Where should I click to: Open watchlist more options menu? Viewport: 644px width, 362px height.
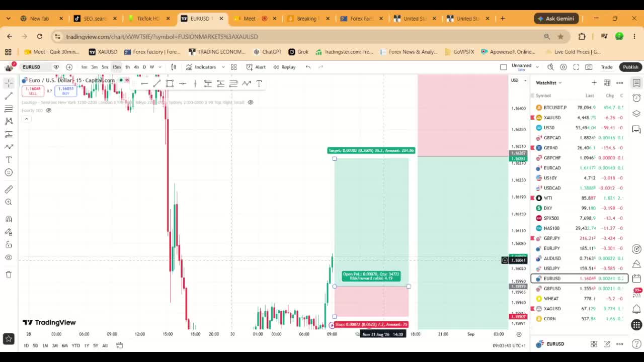[620, 82]
